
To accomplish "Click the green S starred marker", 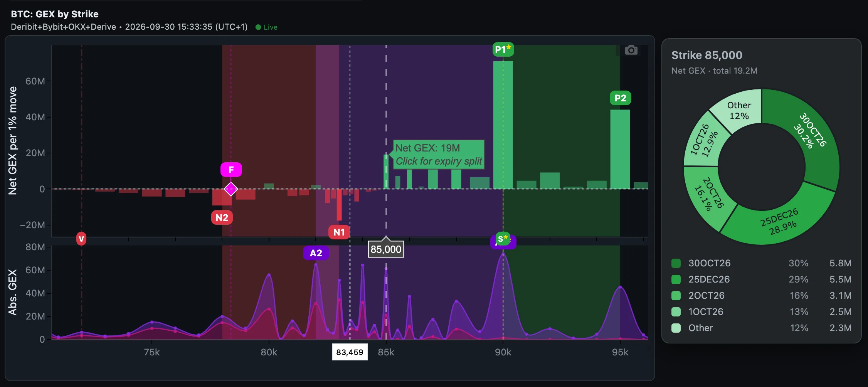I will pos(503,239).
